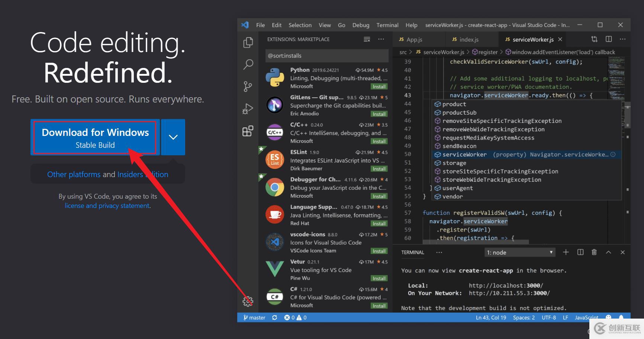Image resolution: width=644 pixels, height=339 pixels.
Task: Split the terminal pane
Action: coord(580,252)
